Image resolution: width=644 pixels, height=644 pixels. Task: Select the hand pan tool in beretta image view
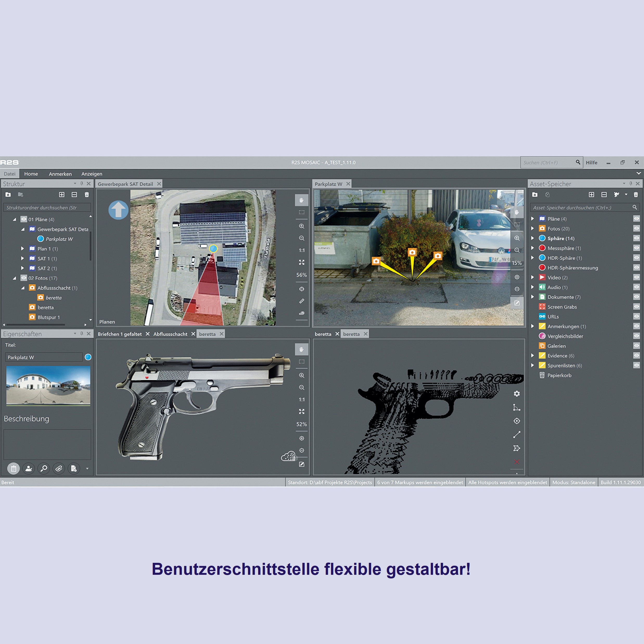coord(301,349)
